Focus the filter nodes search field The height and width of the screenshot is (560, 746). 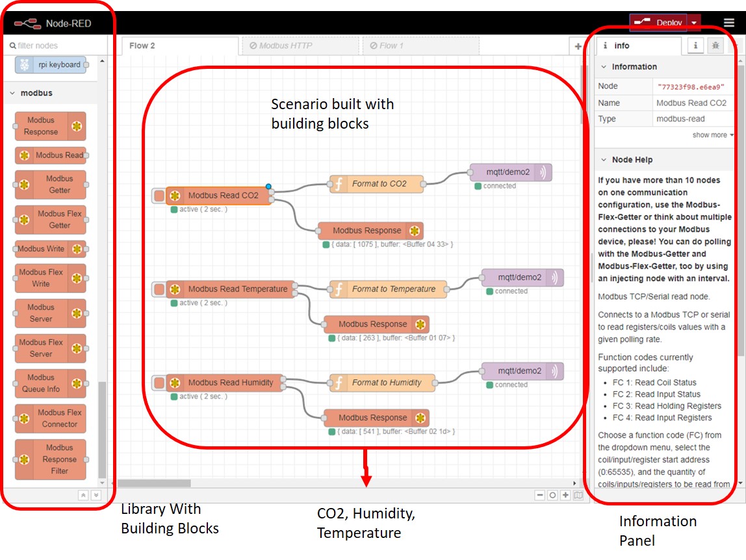click(x=55, y=45)
